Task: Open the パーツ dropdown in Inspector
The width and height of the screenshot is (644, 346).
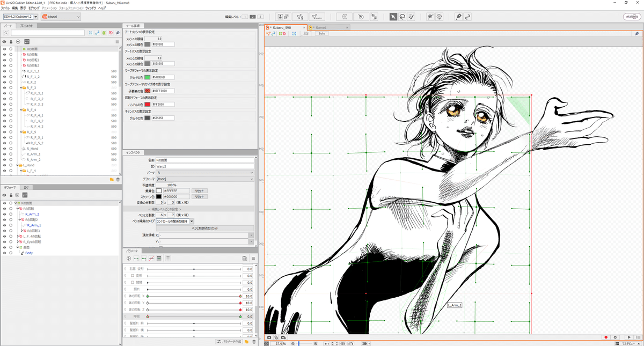Action: [206, 173]
